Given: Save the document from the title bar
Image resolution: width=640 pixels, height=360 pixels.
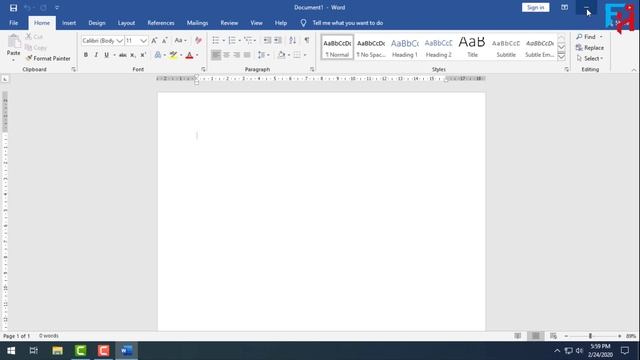Looking at the screenshot, I should click(13, 8).
